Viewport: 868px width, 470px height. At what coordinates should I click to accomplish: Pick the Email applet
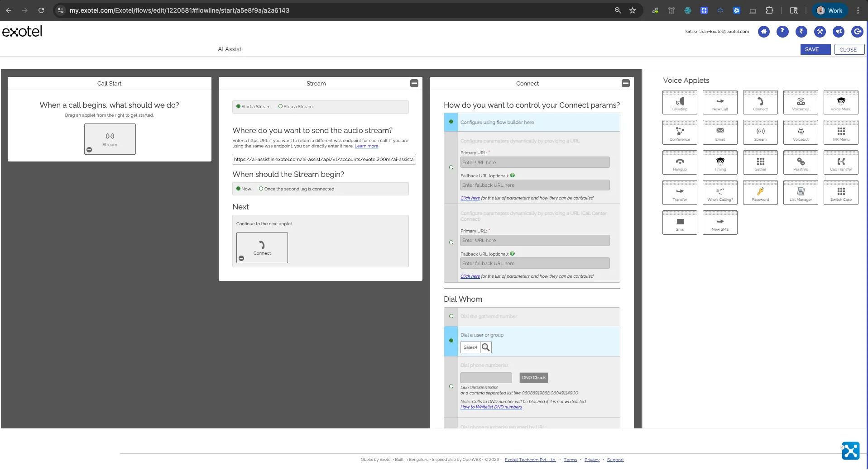(720, 133)
